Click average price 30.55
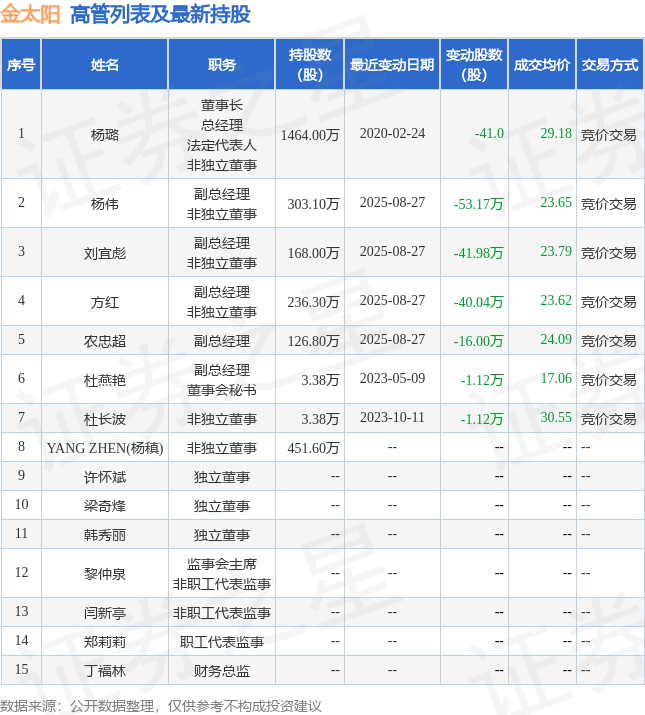This screenshot has width=645, height=715. [x=556, y=417]
